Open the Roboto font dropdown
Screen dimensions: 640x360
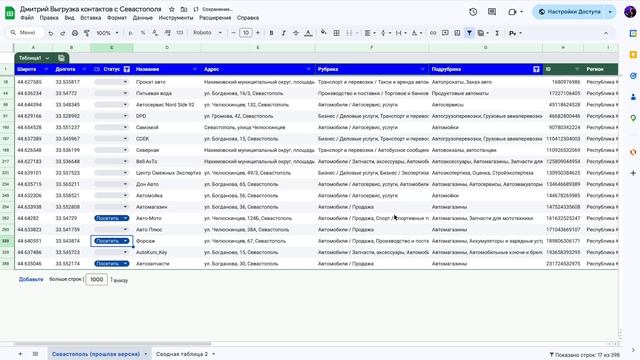click(x=207, y=33)
